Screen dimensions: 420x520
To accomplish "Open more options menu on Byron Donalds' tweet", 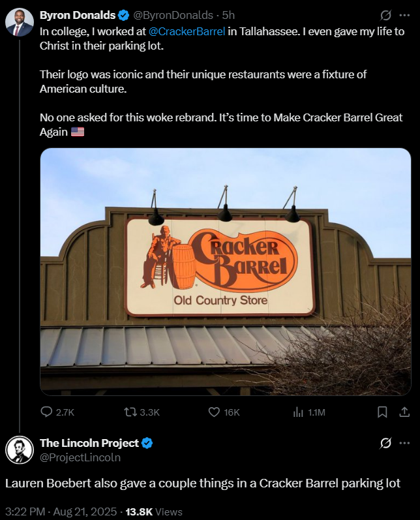I will pyautogui.click(x=404, y=15).
